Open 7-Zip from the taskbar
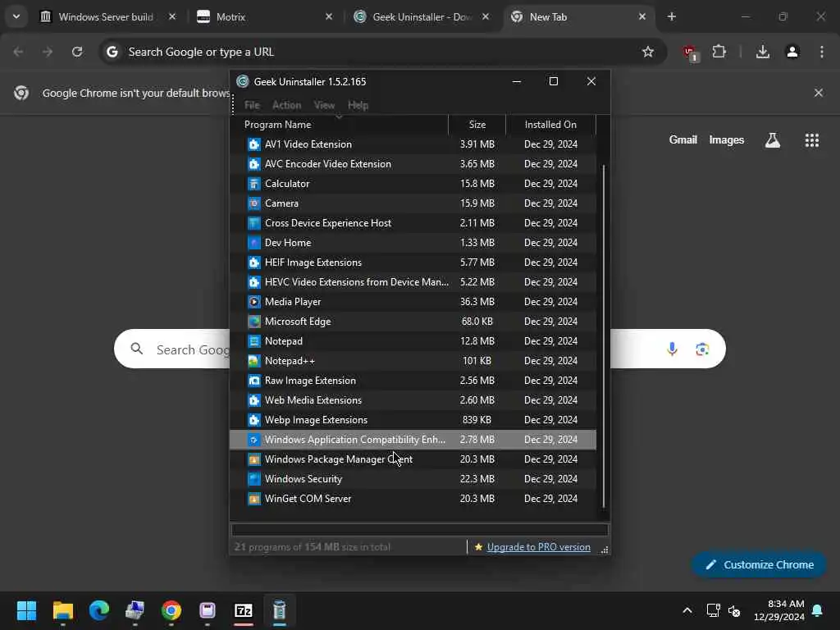The width and height of the screenshot is (840, 630). pos(243,610)
